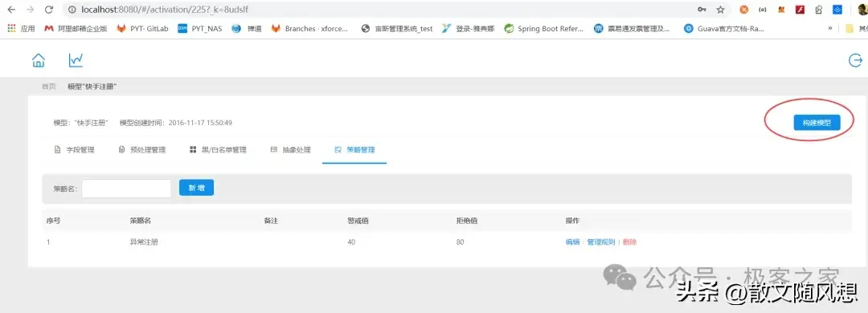
Task: Click the logout icon in the header
Action: pyautogui.click(x=856, y=60)
